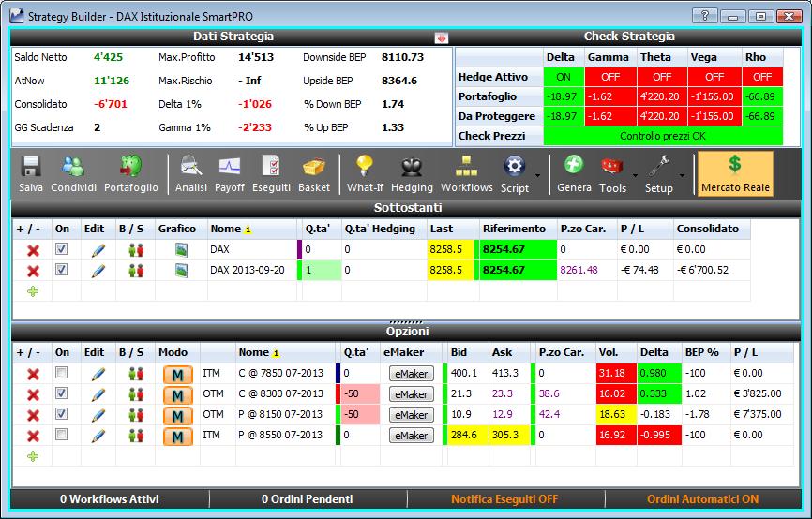Expand the Script dropdown arrow

[x=537, y=176]
